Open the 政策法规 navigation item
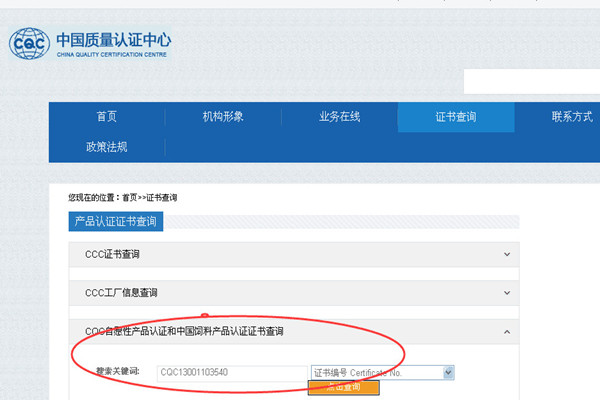Image resolution: width=600 pixels, height=400 pixels. (x=107, y=147)
